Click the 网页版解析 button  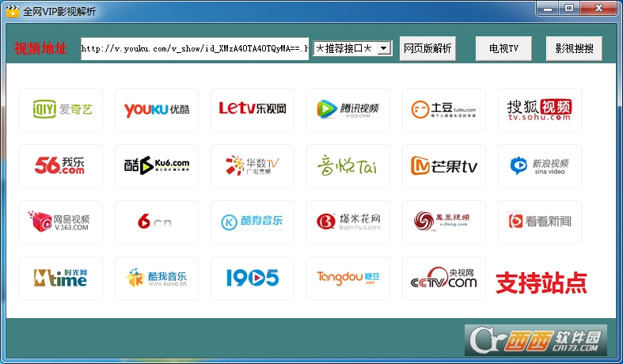pos(427,48)
